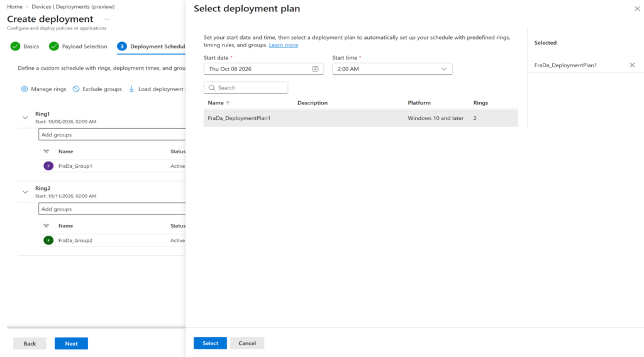Click the search magnifier icon
This screenshot has height=357, width=644.
coord(211,88)
